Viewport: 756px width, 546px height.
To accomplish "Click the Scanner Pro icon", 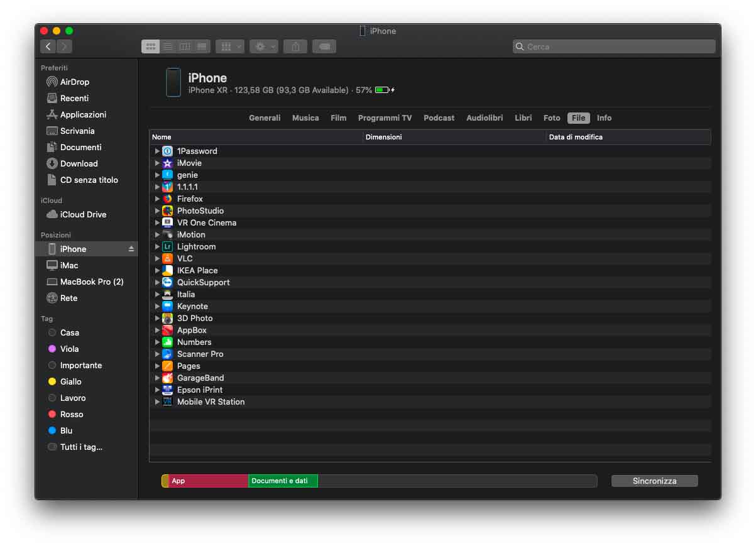I will coord(167,354).
